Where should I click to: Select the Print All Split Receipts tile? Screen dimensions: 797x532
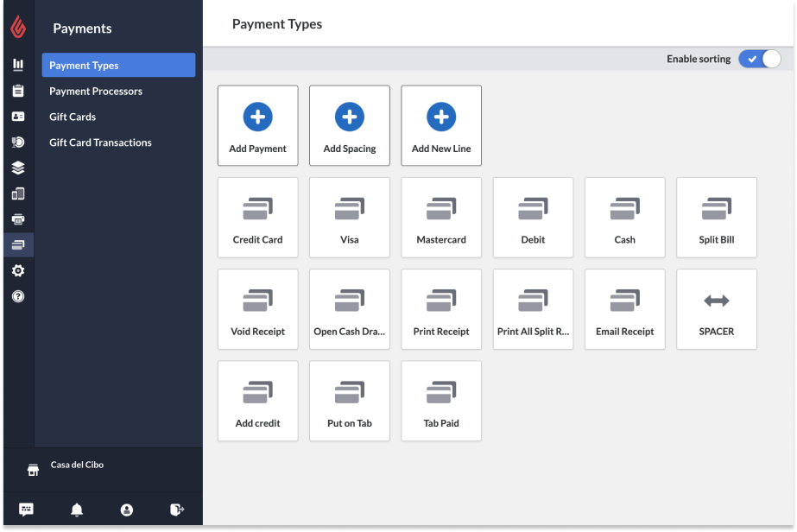[x=533, y=309]
